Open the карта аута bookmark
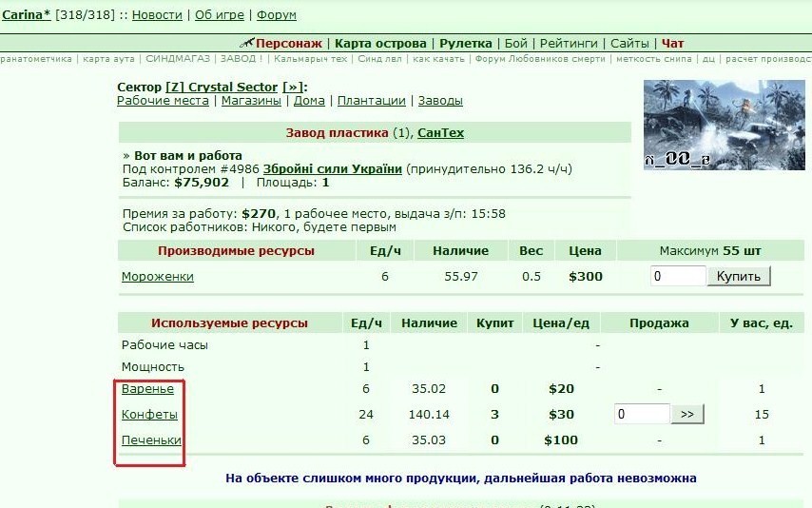 pyautogui.click(x=108, y=59)
